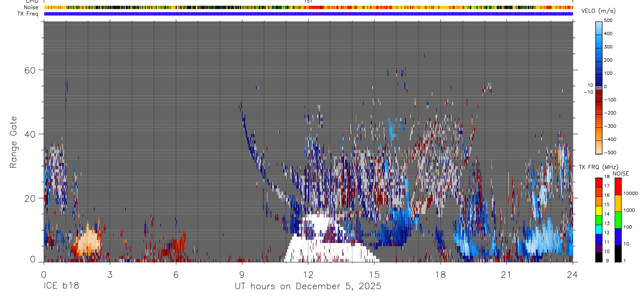Click the 'NOISE' legend title

click(620, 173)
